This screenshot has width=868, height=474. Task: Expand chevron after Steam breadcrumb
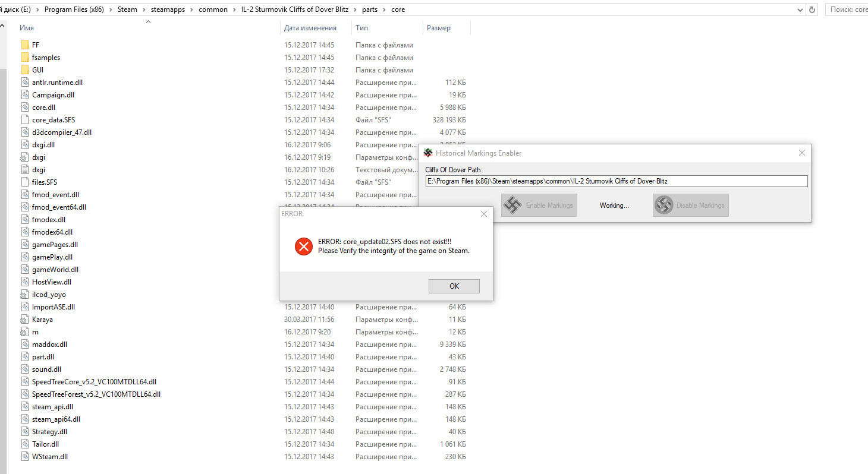tap(144, 10)
